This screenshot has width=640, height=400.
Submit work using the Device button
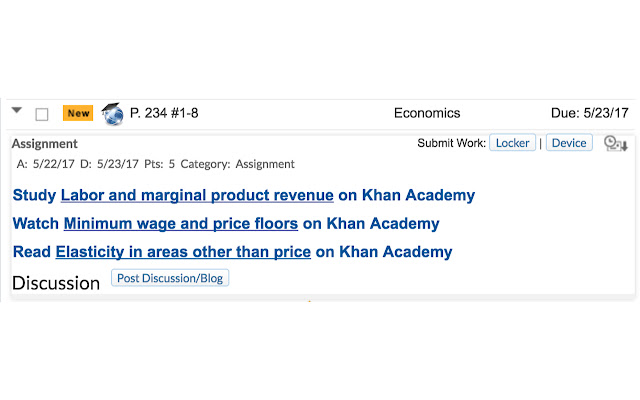click(569, 143)
